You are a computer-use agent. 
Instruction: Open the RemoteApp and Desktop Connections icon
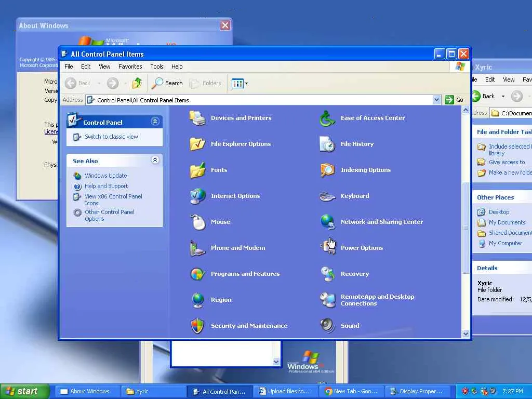click(327, 300)
